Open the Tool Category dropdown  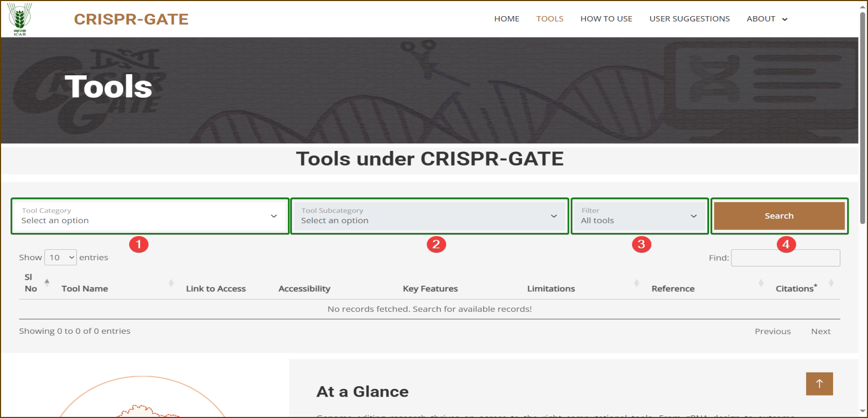[150, 216]
